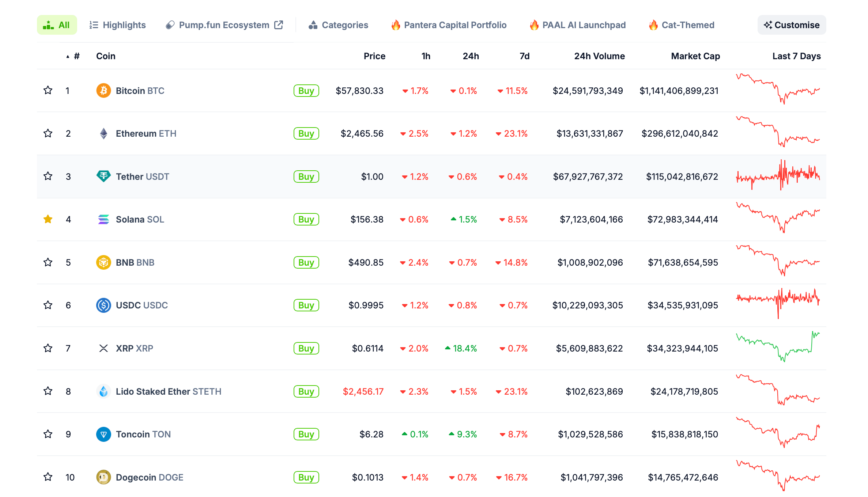This screenshot has width=868, height=497.
Task: Click Tether 24h volume $67,927,767,372
Action: (588, 177)
